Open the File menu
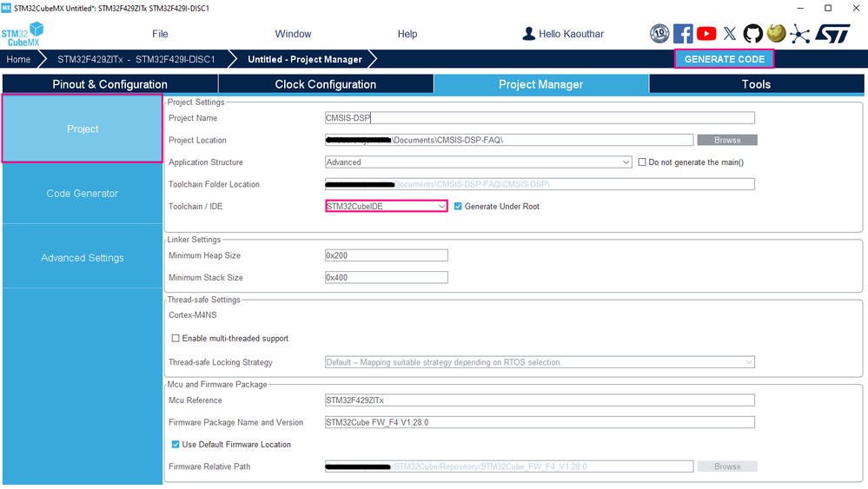The height and width of the screenshot is (489, 868). 160,34
